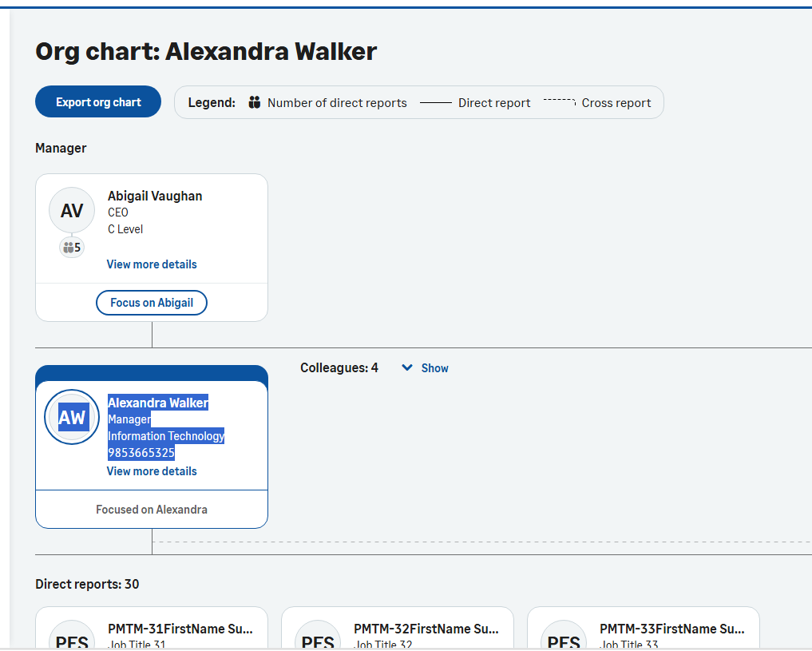Click Abigail's direct reports count badge
812x651 pixels.
coord(72,248)
